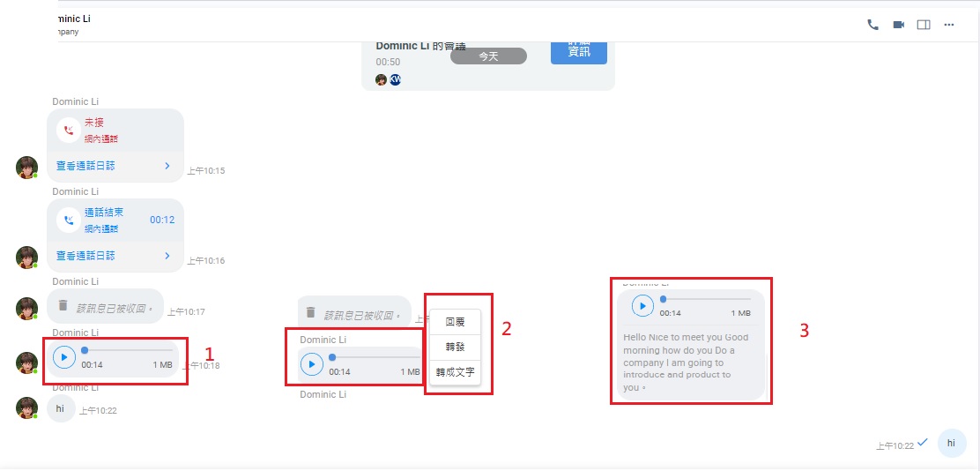
Task: Choose 轉發 in the context menu
Action: 455,348
